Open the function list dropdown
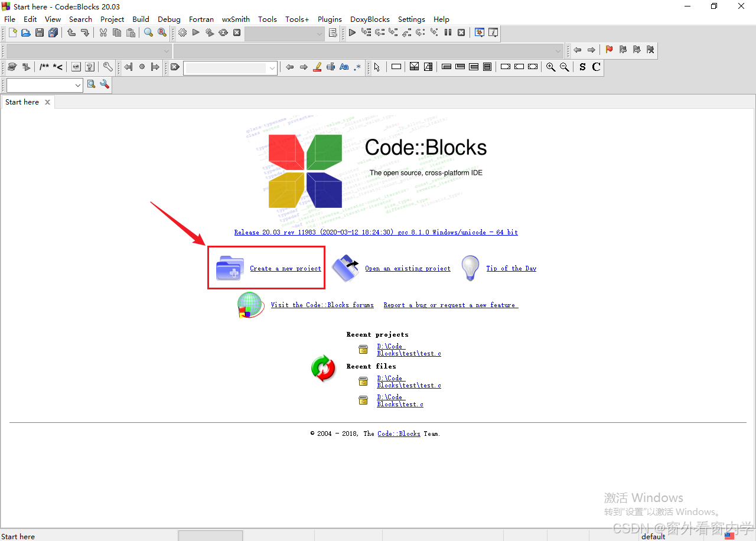This screenshot has width=756, height=541. (369, 51)
